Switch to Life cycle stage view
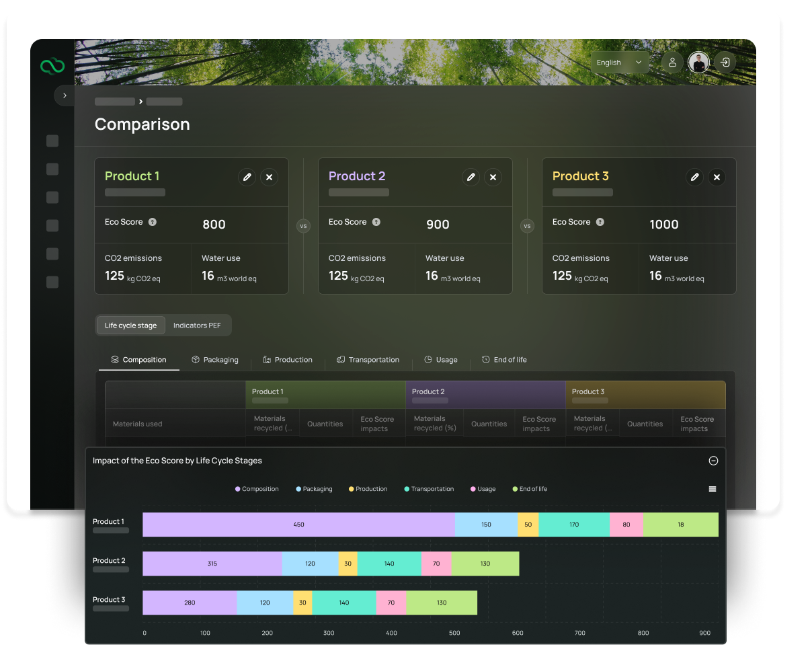The height and width of the screenshot is (651, 812). click(130, 325)
